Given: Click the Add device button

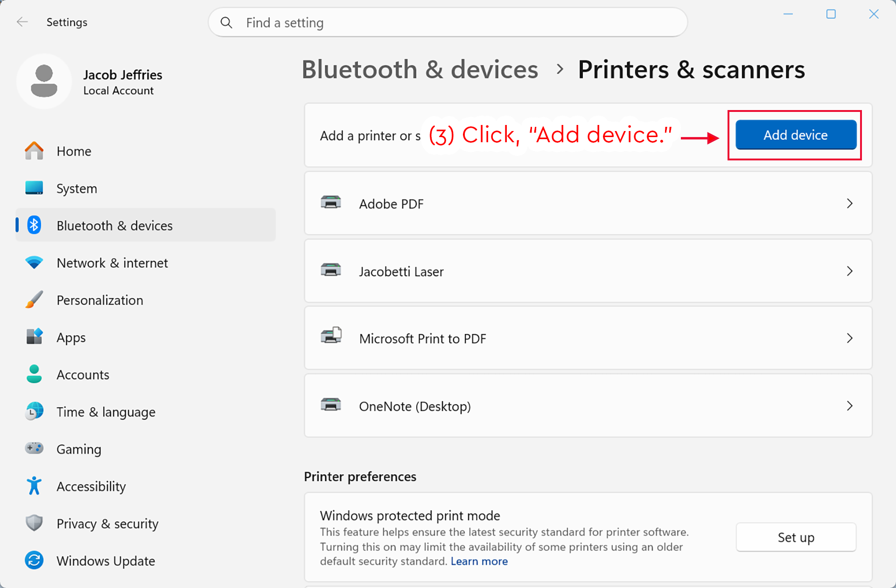Looking at the screenshot, I should (x=796, y=135).
